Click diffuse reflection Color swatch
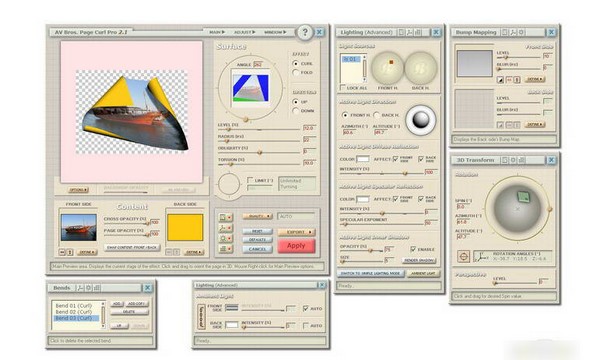The width and height of the screenshot is (600, 360). 363,159
